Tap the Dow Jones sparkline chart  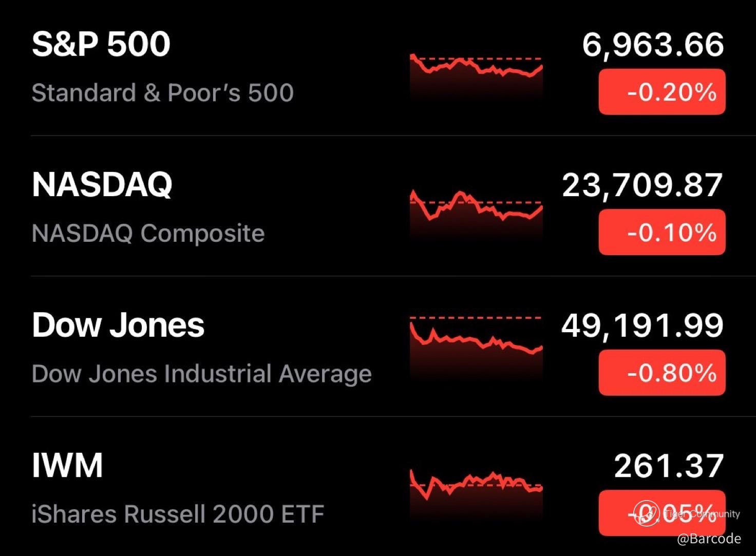coord(476,348)
